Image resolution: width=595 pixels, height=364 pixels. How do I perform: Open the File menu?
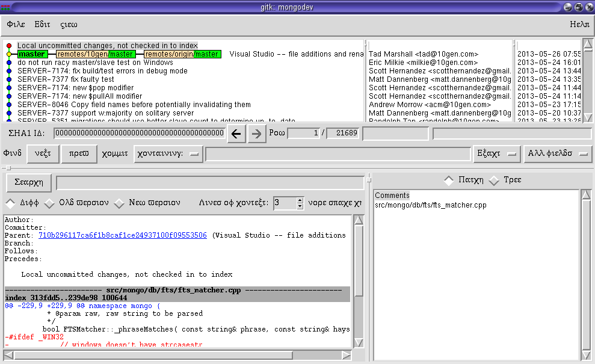click(x=16, y=25)
